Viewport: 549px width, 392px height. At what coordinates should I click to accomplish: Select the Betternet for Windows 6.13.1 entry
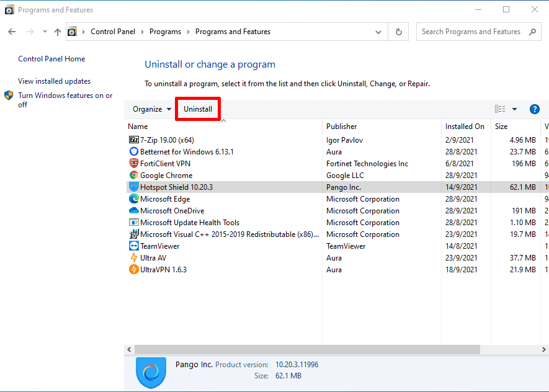187,152
